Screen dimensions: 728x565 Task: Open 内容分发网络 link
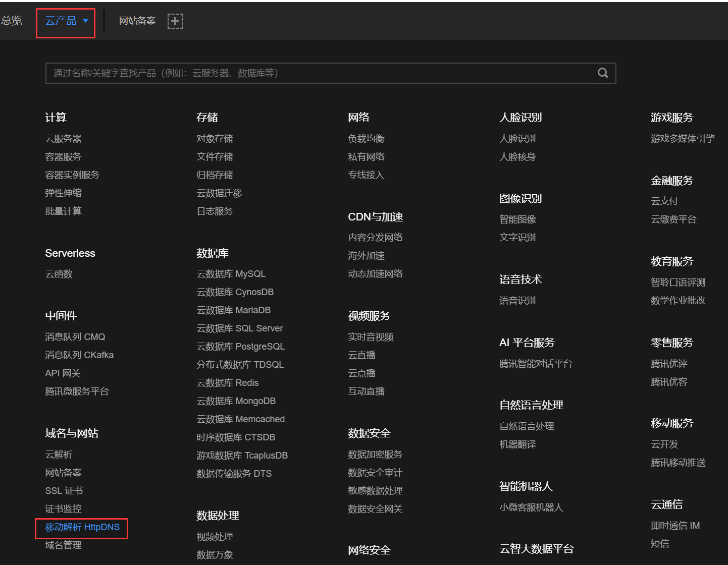pos(376,238)
